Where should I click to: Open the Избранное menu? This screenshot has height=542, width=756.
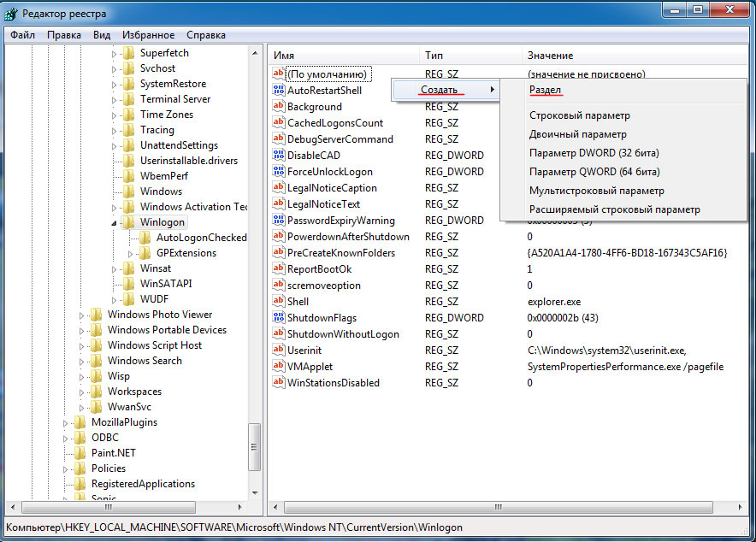(148, 35)
